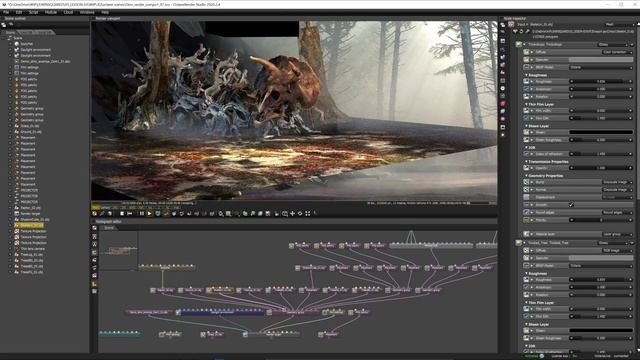This screenshot has width=640, height=360.
Task: Open the Windows menu
Action: pyautogui.click(x=87, y=12)
